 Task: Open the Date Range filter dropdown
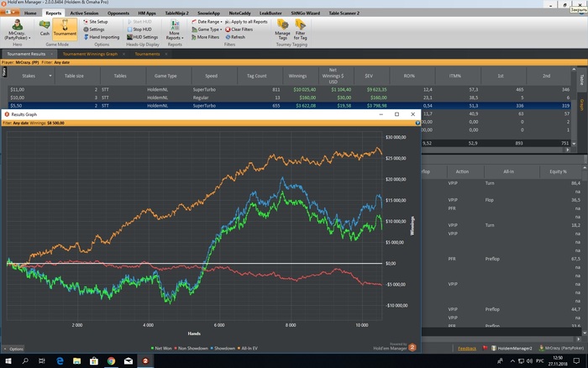pyautogui.click(x=207, y=22)
